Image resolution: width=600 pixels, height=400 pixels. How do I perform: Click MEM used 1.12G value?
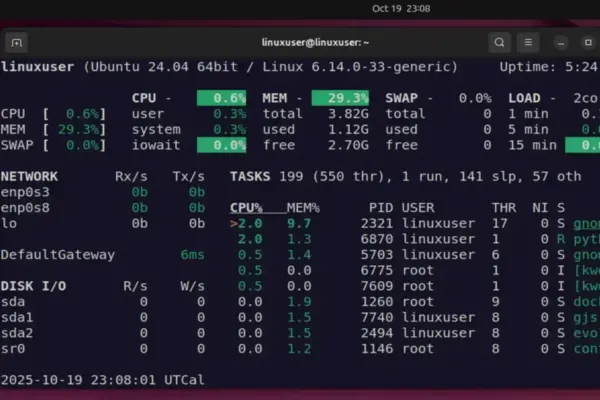[x=349, y=129]
